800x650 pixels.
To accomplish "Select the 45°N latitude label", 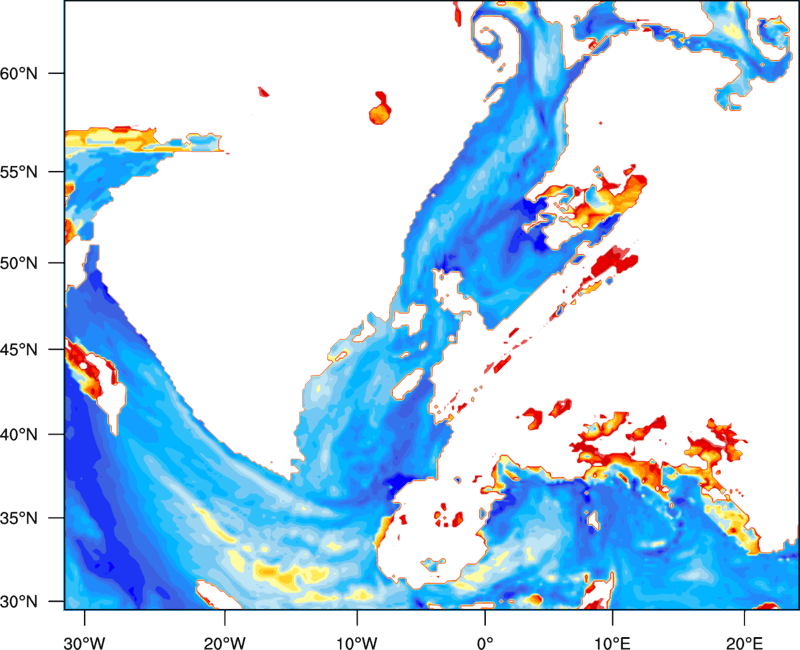I will coord(19,350).
